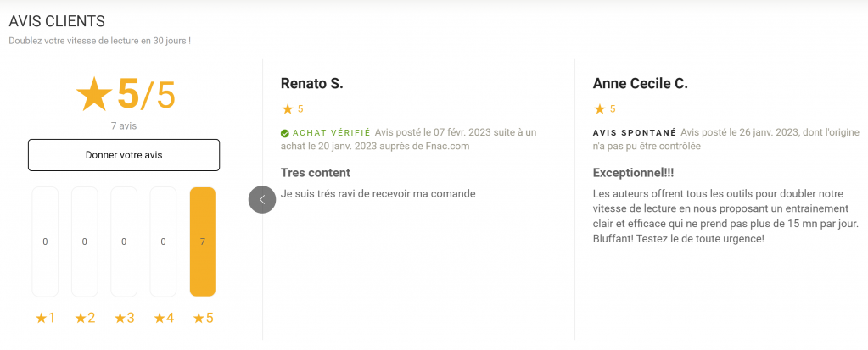868x350 pixels.
Task: Click the previous review arrow button
Action: coord(262,200)
